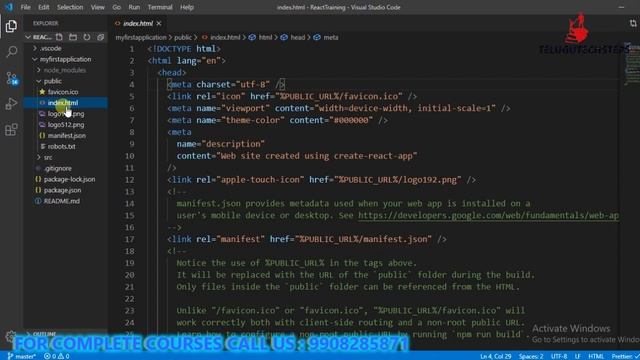This screenshot has height=360, width=640.
Task: Open the Explorer view in activity bar
Action: 11,26
